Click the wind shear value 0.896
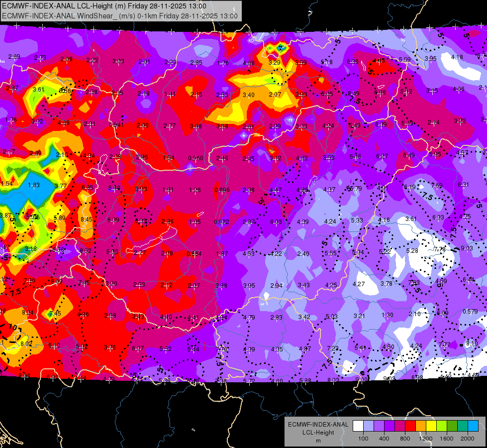The height and width of the screenshot is (448, 487). point(222,190)
